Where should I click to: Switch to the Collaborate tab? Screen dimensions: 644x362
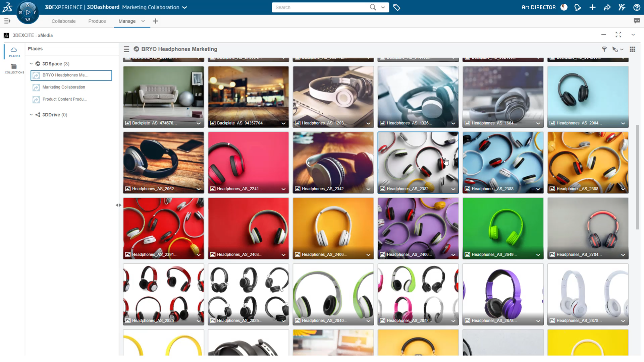click(63, 21)
